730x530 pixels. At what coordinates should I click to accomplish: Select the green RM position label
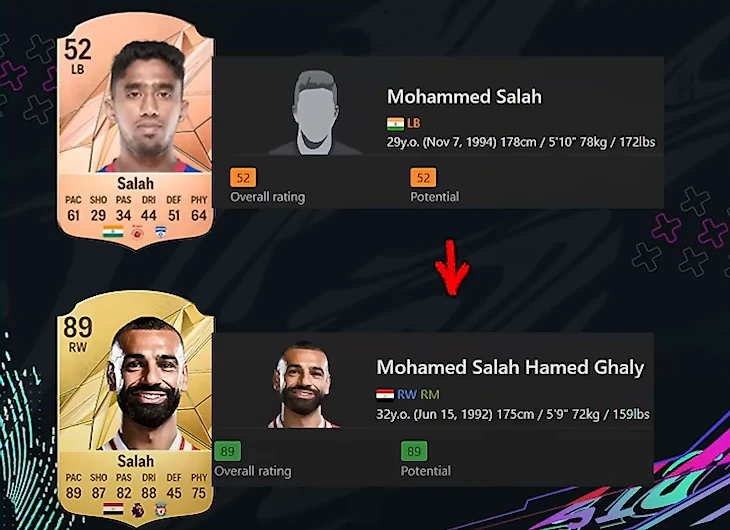point(430,395)
